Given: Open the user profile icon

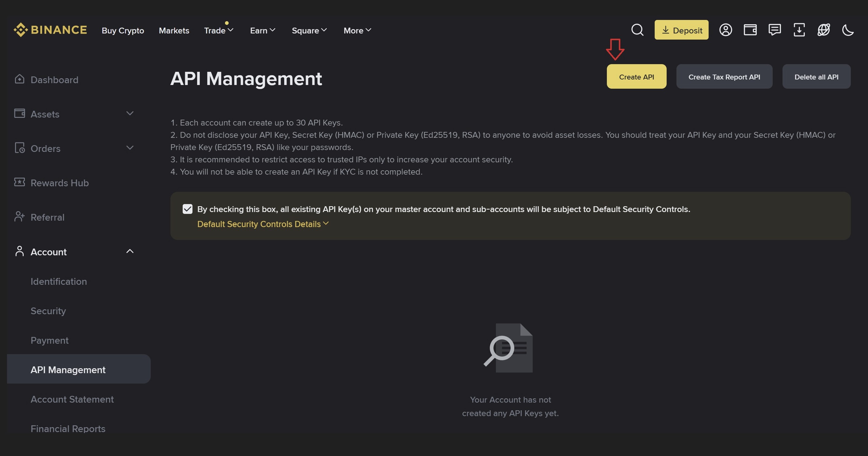Looking at the screenshot, I should coord(725,30).
